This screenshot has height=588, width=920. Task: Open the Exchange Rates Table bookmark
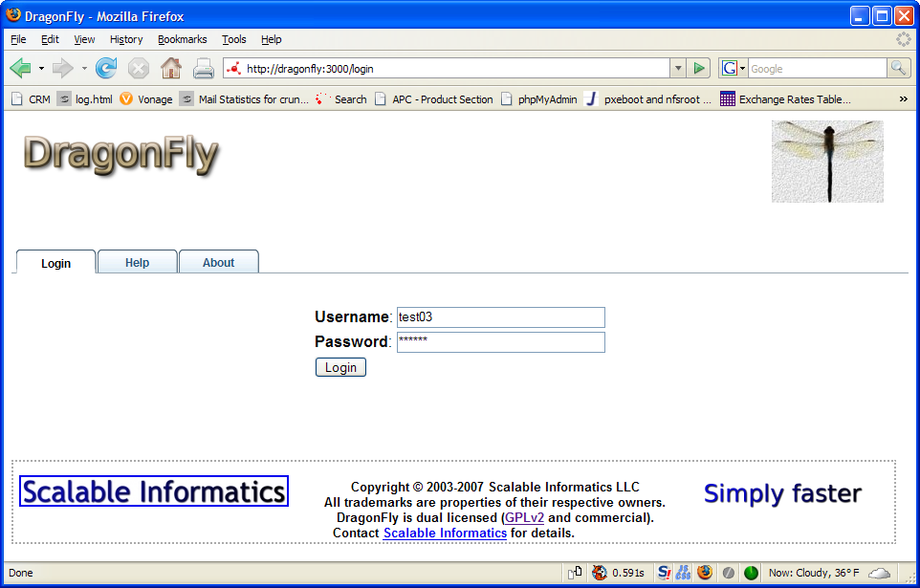pyautogui.click(x=786, y=99)
